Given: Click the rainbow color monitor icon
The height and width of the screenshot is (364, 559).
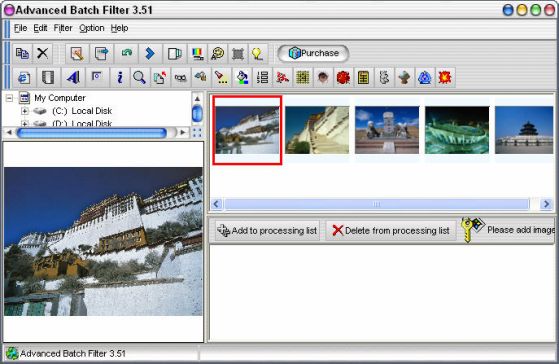Looking at the screenshot, I should click(197, 54).
